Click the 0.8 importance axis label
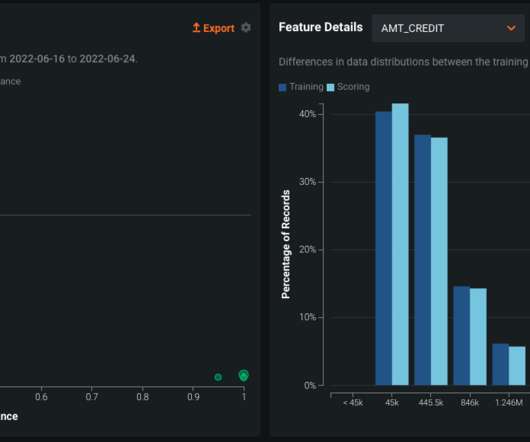Screen dimensions: 530x442 coord(143,397)
